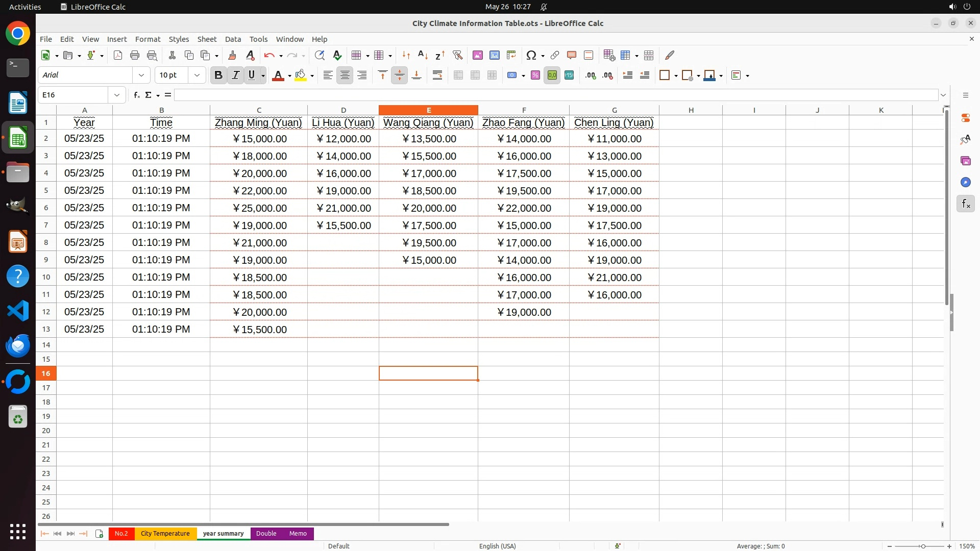
Task: Click the Insert Special Character omega icon
Action: 531,55
